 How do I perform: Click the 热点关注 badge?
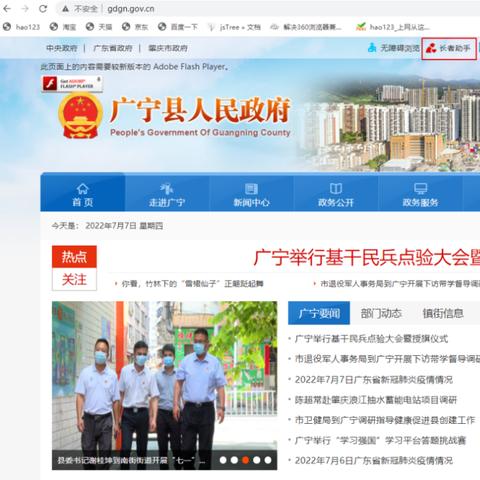[x=74, y=268]
